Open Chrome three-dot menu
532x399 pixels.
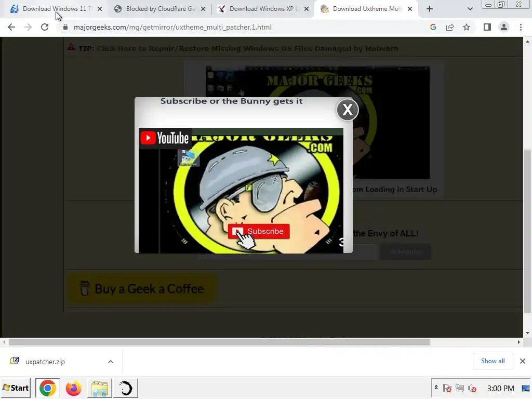tap(521, 27)
